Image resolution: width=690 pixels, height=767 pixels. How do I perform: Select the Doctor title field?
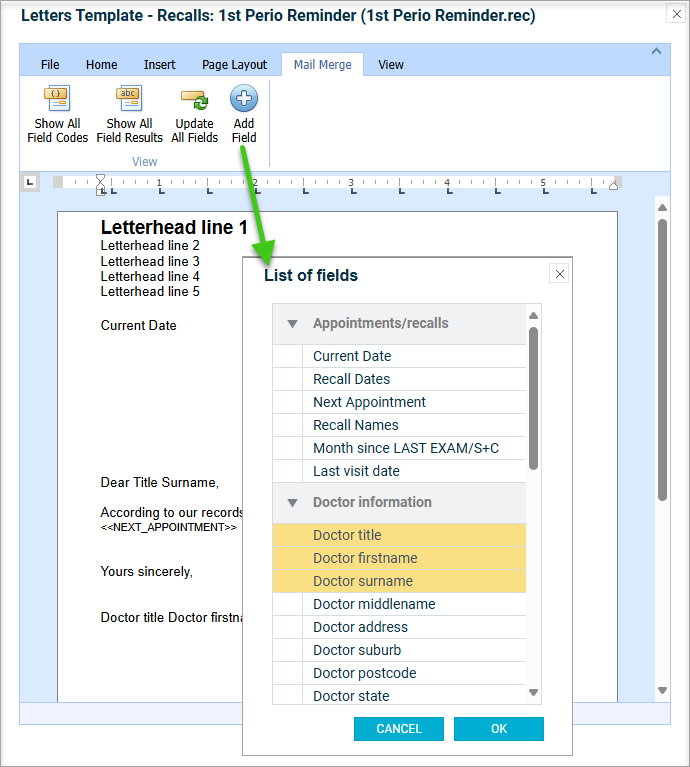click(x=399, y=535)
